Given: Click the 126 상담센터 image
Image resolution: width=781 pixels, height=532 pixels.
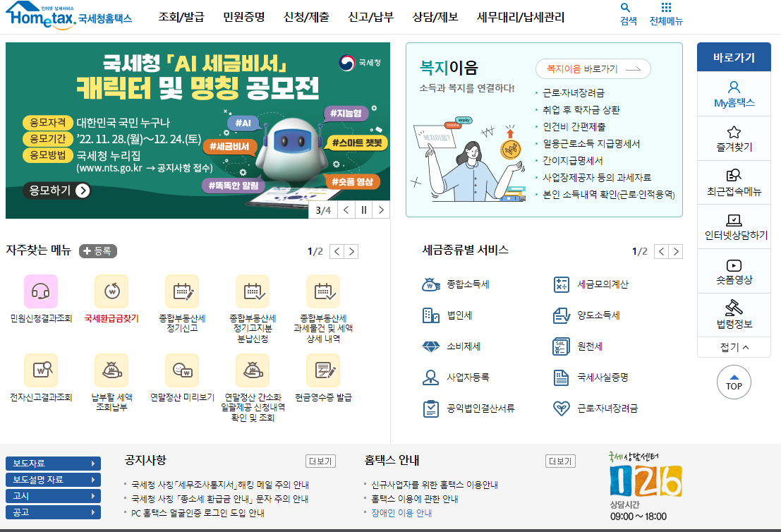Looking at the screenshot, I should coord(646,480).
